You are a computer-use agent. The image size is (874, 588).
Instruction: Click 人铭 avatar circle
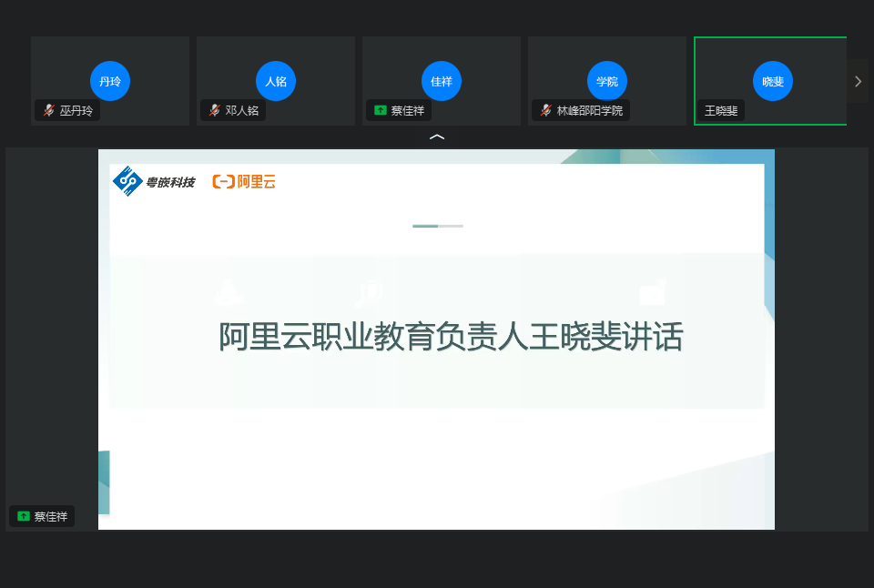point(275,81)
